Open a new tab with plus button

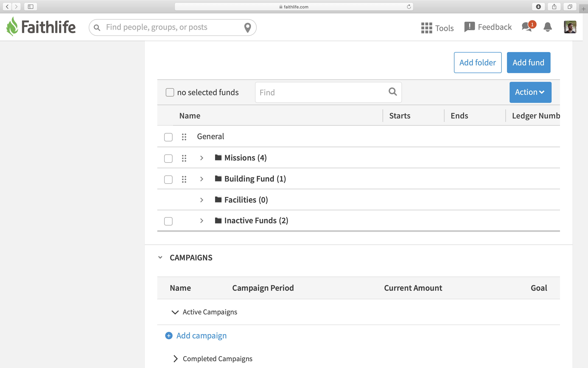tap(583, 9)
